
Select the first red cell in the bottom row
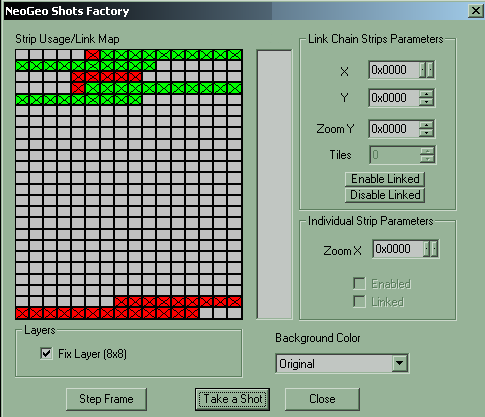[x=22, y=313]
